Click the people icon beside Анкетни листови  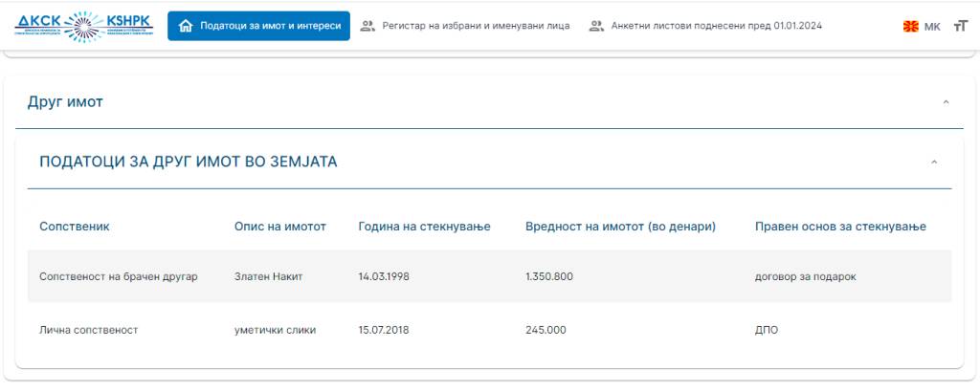pyautogui.click(x=597, y=26)
